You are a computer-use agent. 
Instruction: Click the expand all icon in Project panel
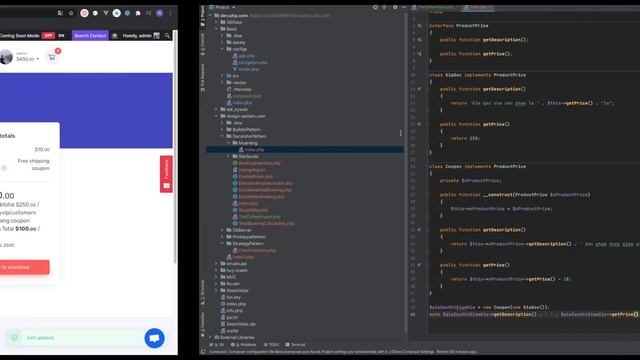(384, 7)
